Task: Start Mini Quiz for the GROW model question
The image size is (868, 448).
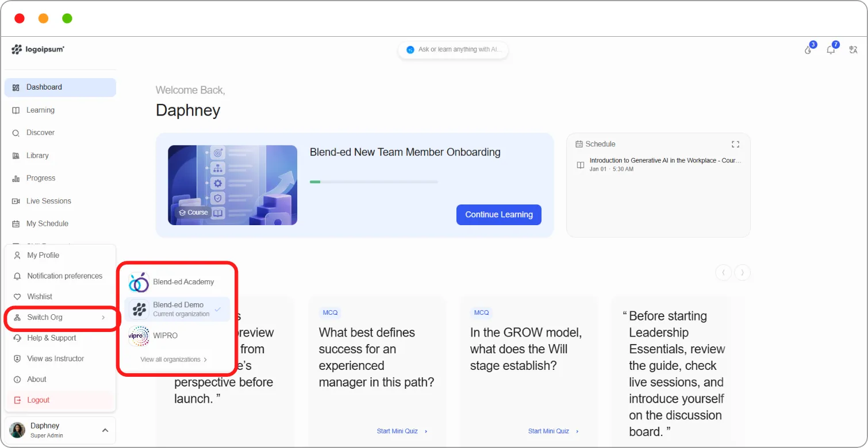Action: 554,431
